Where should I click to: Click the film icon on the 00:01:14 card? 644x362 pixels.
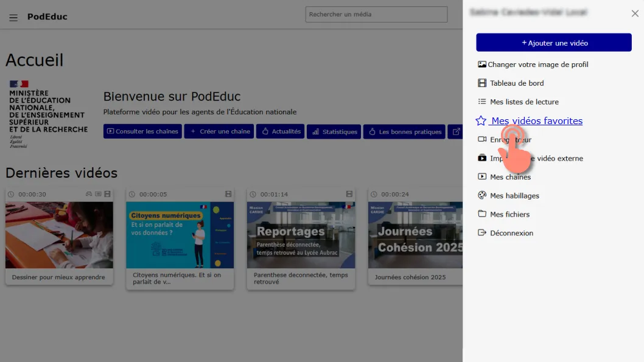[x=349, y=194]
